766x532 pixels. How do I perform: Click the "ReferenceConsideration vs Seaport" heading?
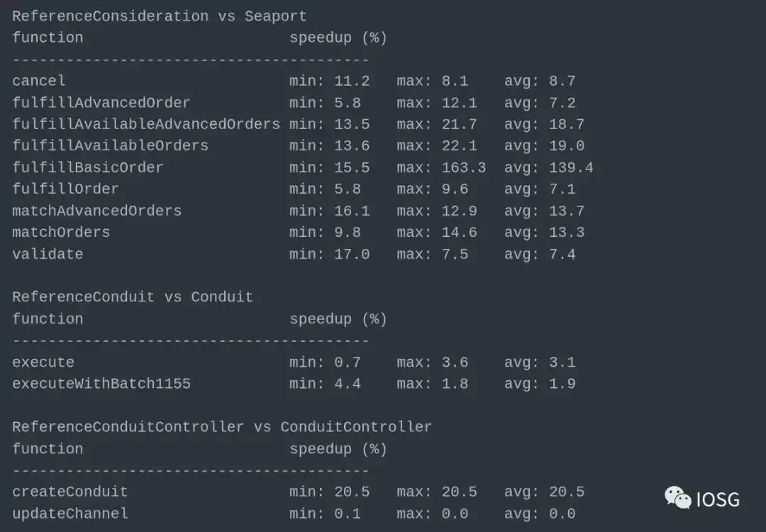coord(160,16)
